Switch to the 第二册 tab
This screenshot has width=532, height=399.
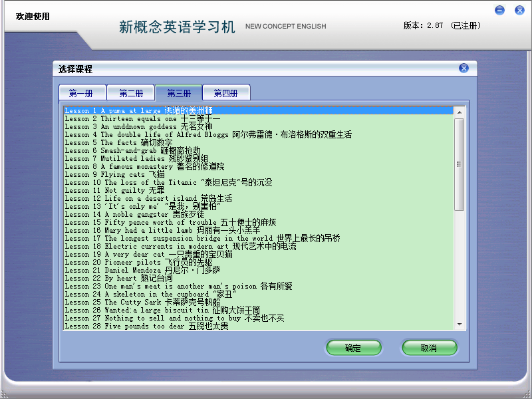[x=130, y=93]
